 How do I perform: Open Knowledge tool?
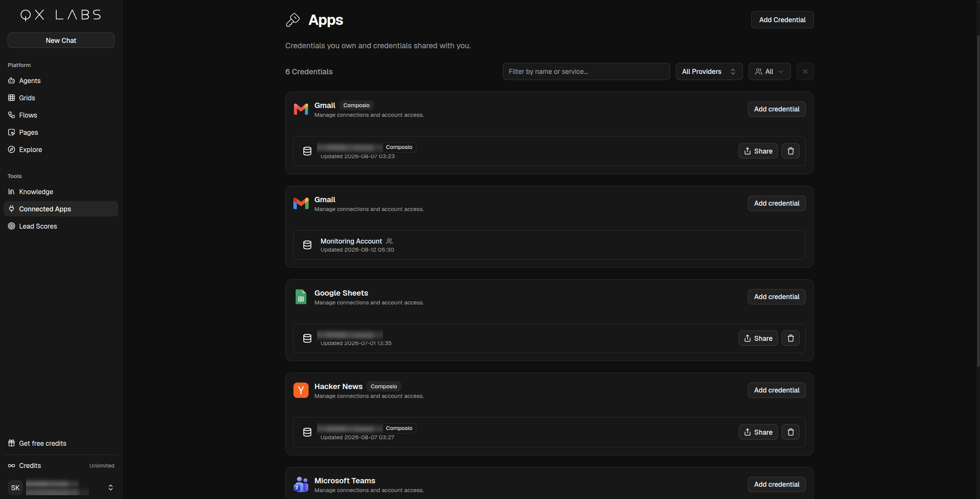(x=61, y=192)
